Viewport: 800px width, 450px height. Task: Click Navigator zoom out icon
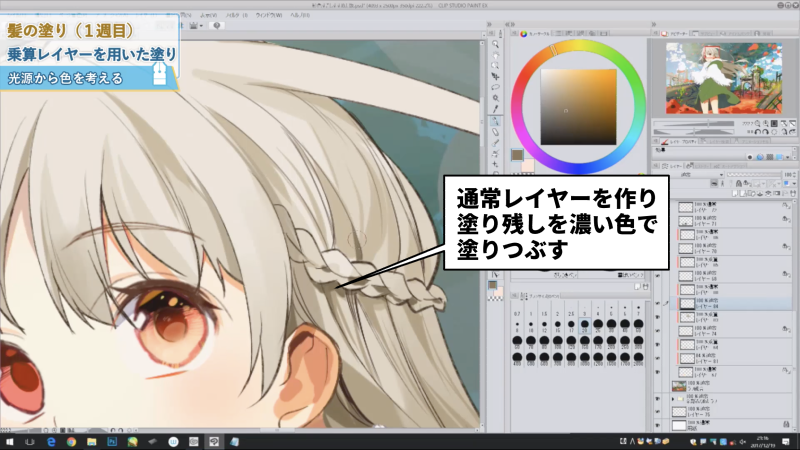coord(757,123)
